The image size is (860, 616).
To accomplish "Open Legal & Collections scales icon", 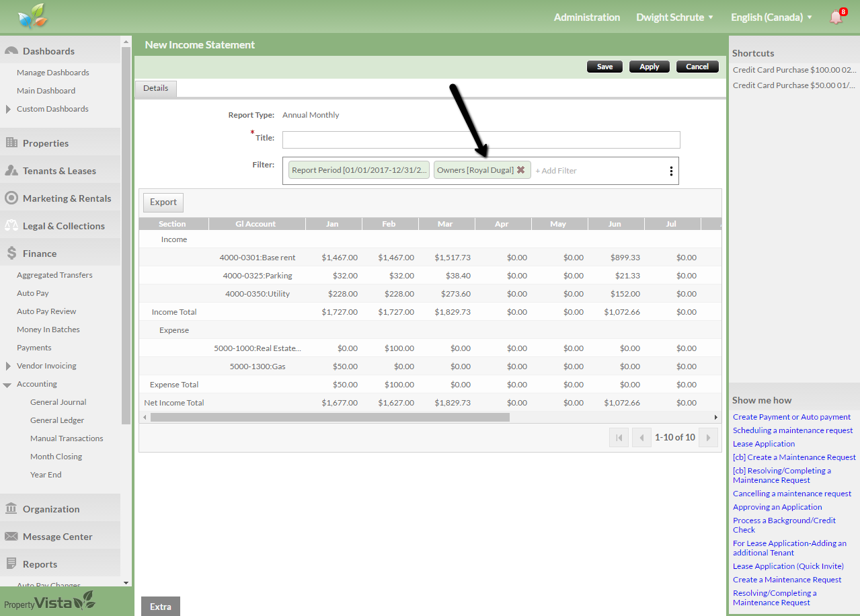I will (11, 226).
